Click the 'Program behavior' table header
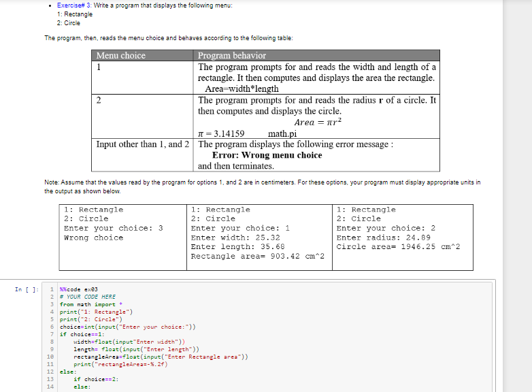The width and height of the screenshot is (532, 392). pos(232,55)
